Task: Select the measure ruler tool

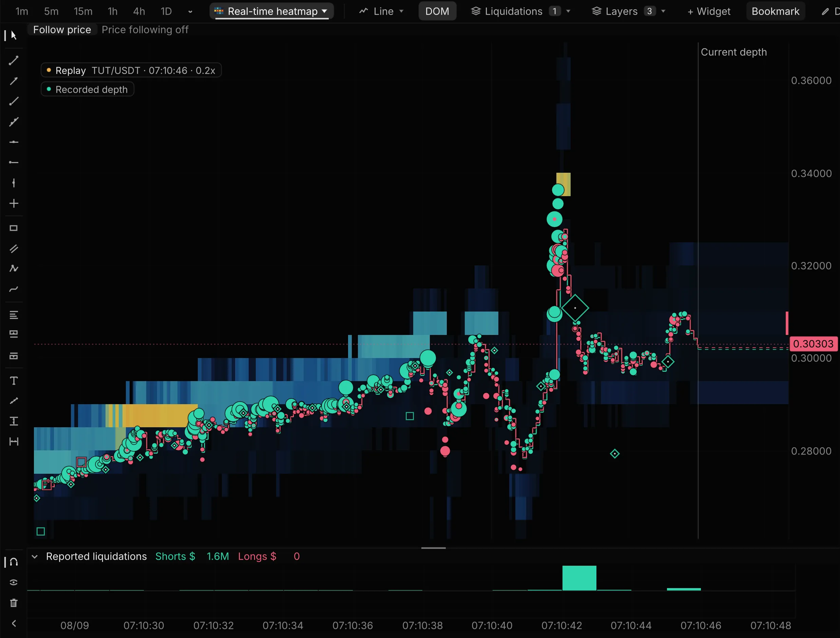Action: 14,401
